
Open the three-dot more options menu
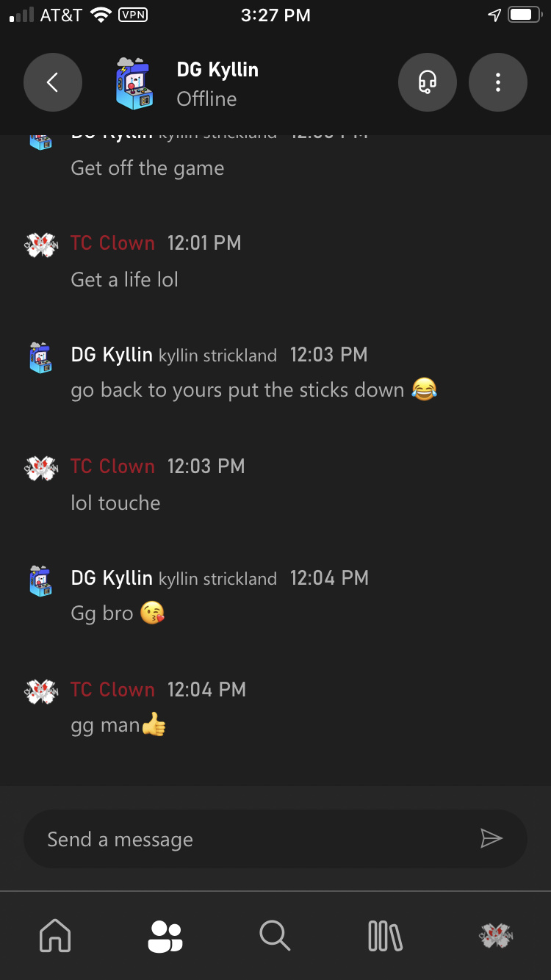coord(498,82)
